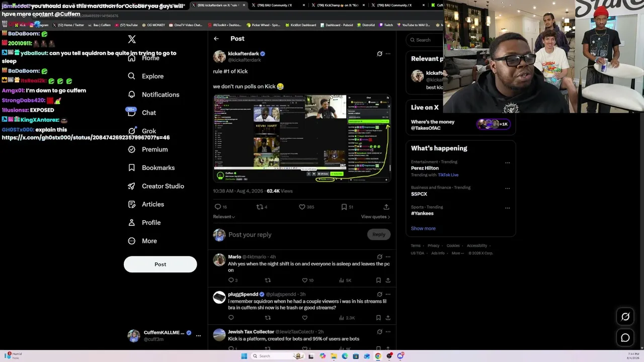This screenshot has height=362, width=644.
Task: Open TikTok Live trending link
Action: pos(448,175)
